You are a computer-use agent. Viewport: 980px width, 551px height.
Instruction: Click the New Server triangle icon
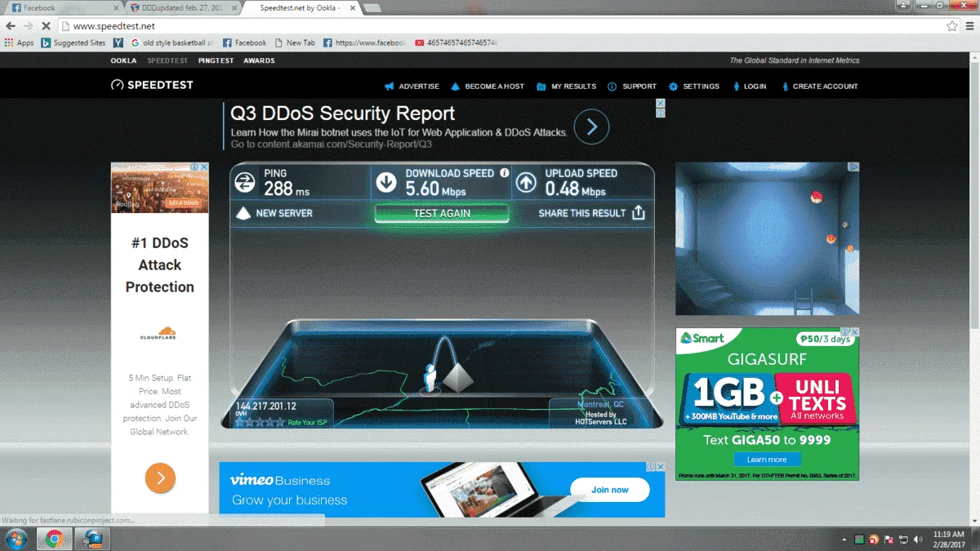pos(243,213)
